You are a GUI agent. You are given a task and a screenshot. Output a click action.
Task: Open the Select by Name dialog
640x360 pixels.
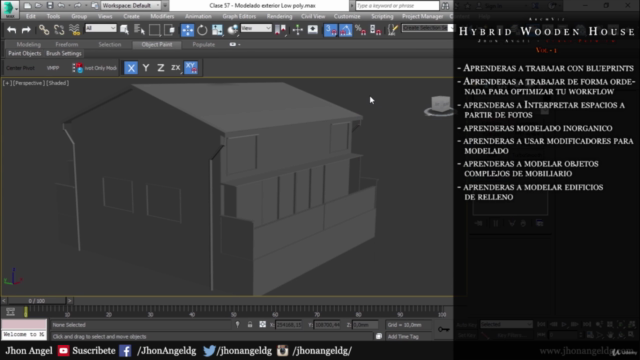140,30
